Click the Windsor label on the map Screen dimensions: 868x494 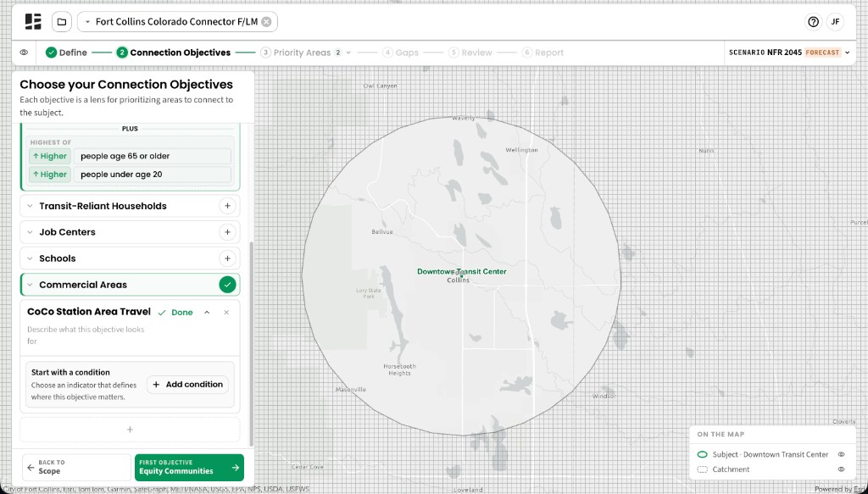604,396
